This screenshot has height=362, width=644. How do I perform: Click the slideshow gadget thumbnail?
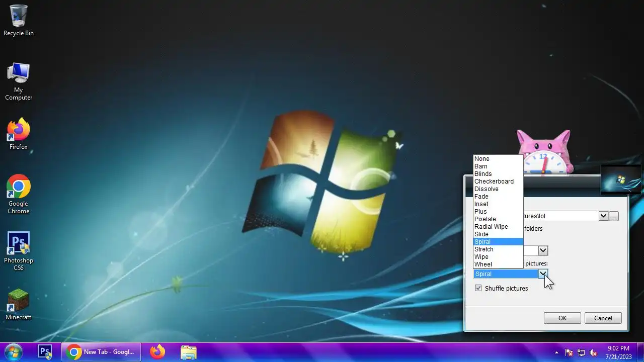pyautogui.click(x=621, y=179)
